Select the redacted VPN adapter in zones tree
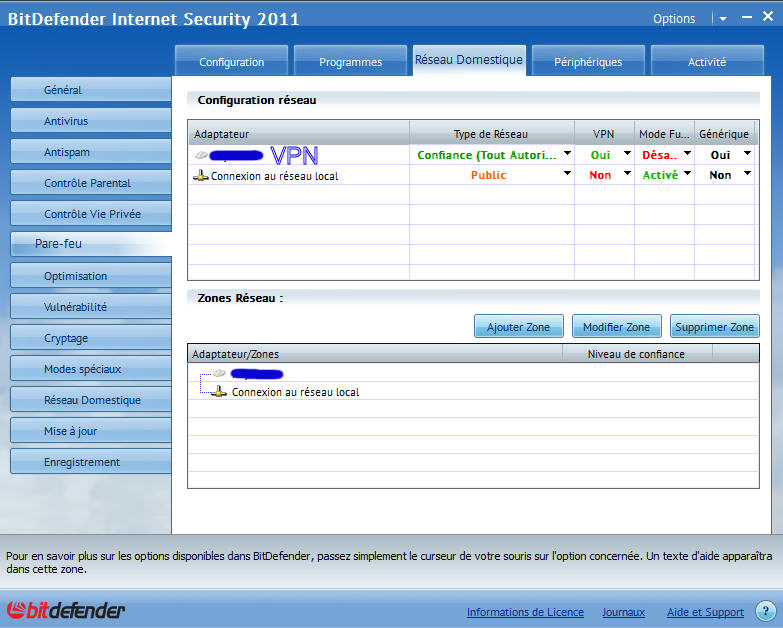 pyautogui.click(x=257, y=373)
